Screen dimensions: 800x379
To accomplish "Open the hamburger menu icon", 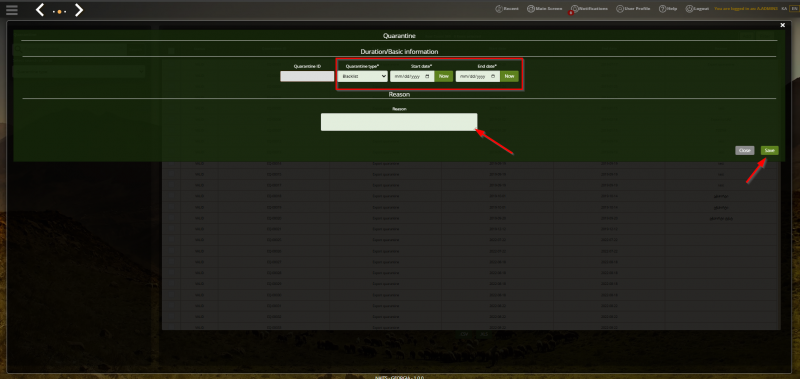I will coord(12,10).
